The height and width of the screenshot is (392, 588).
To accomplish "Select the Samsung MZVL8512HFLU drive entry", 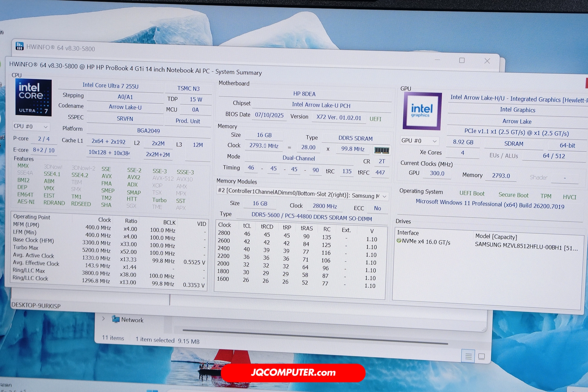I will click(x=526, y=246).
